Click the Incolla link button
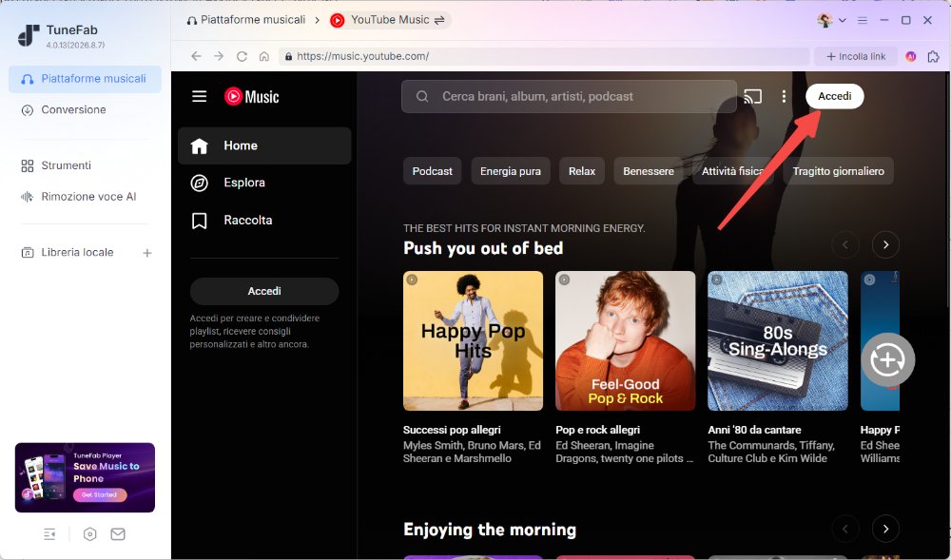The height and width of the screenshot is (560, 951). (856, 56)
